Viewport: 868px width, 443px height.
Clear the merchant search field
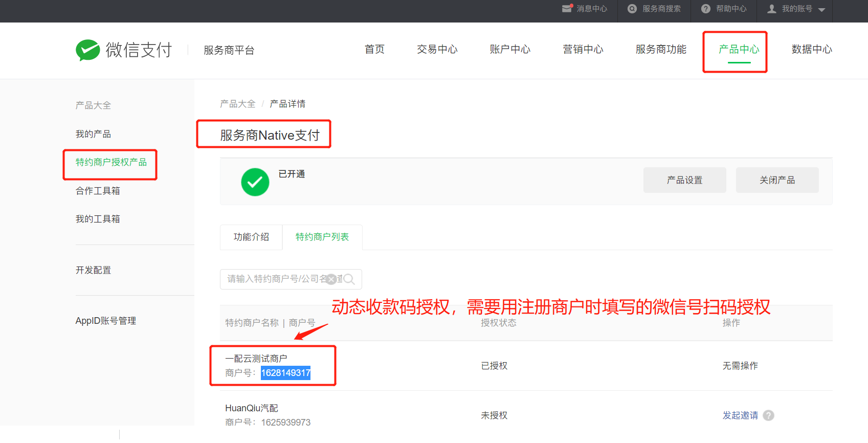point(331,279)
